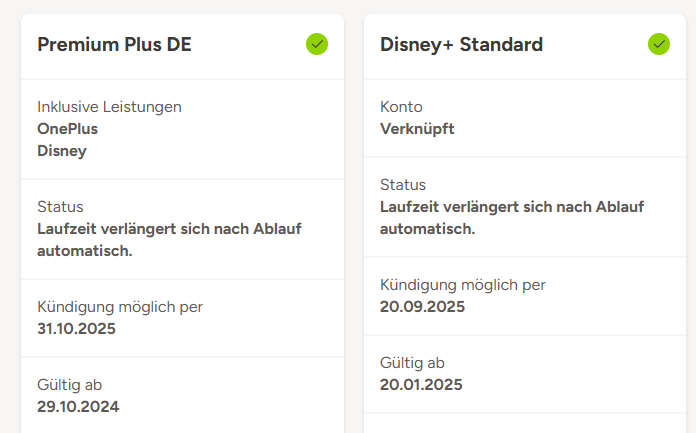Click auto-renewal status text in Premium Plus card
The height and width of the screenshot is (433, 696).
(169, 239)
